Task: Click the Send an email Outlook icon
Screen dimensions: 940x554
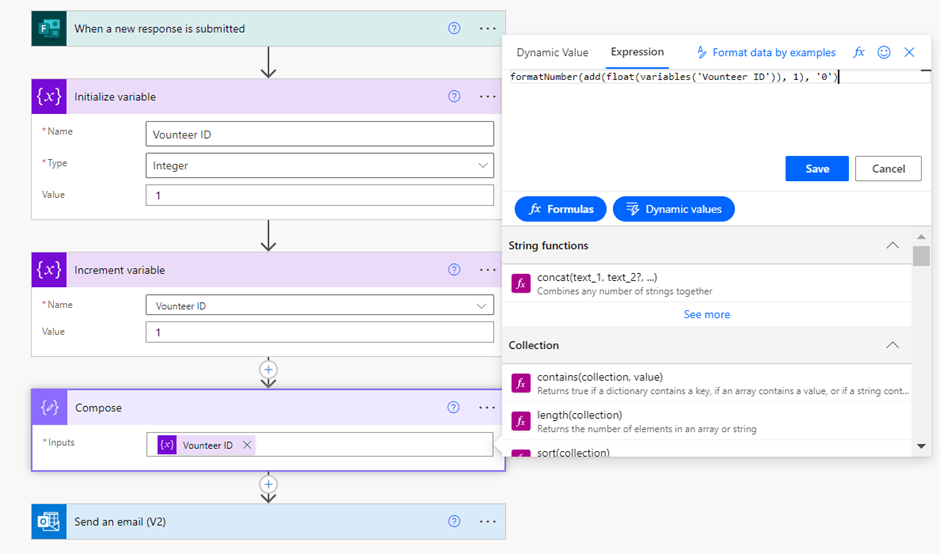Action: click(50, 522)
